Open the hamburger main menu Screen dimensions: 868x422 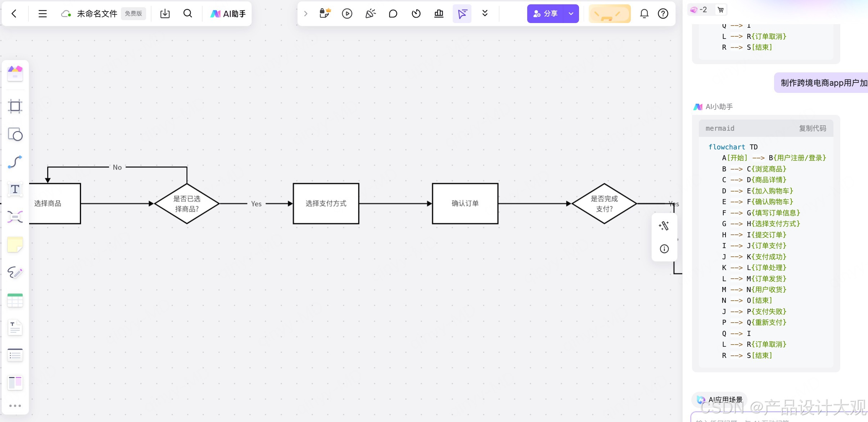coord(42,14)
